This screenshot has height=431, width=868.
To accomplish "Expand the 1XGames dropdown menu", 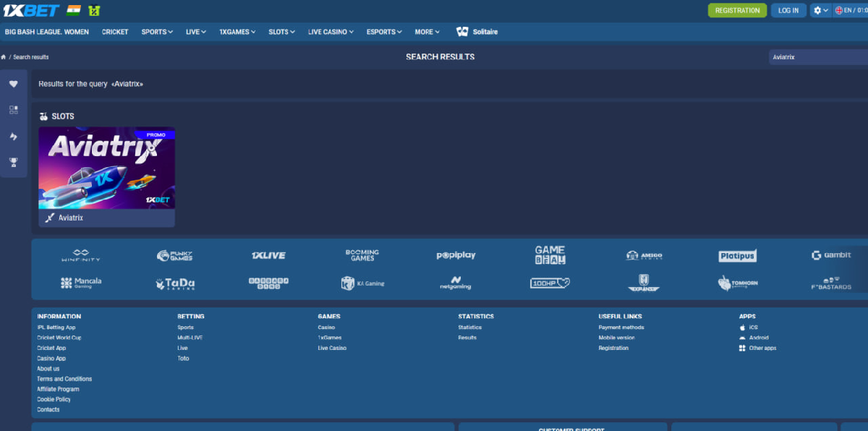I will coord(238,32).
